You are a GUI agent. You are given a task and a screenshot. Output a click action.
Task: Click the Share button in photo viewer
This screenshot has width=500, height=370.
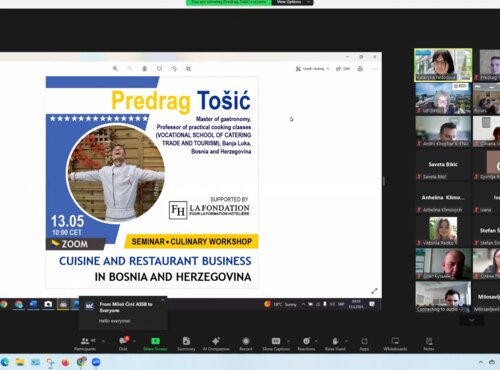(x=343, y=69)
